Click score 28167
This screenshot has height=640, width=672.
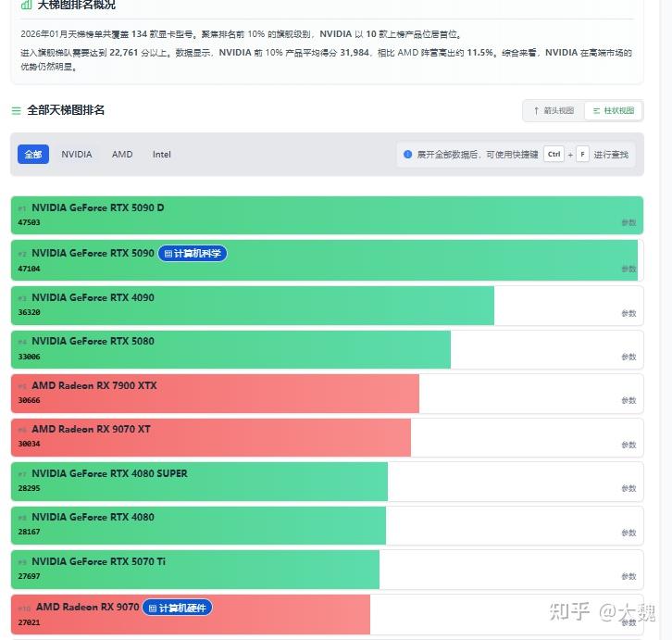[29, 532]
